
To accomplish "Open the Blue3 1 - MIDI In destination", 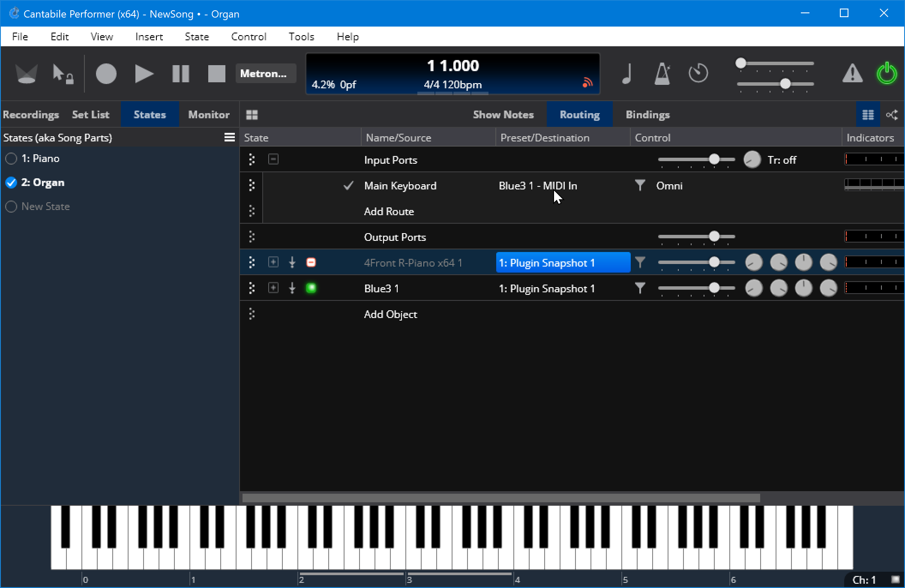I will coord(538,186).
